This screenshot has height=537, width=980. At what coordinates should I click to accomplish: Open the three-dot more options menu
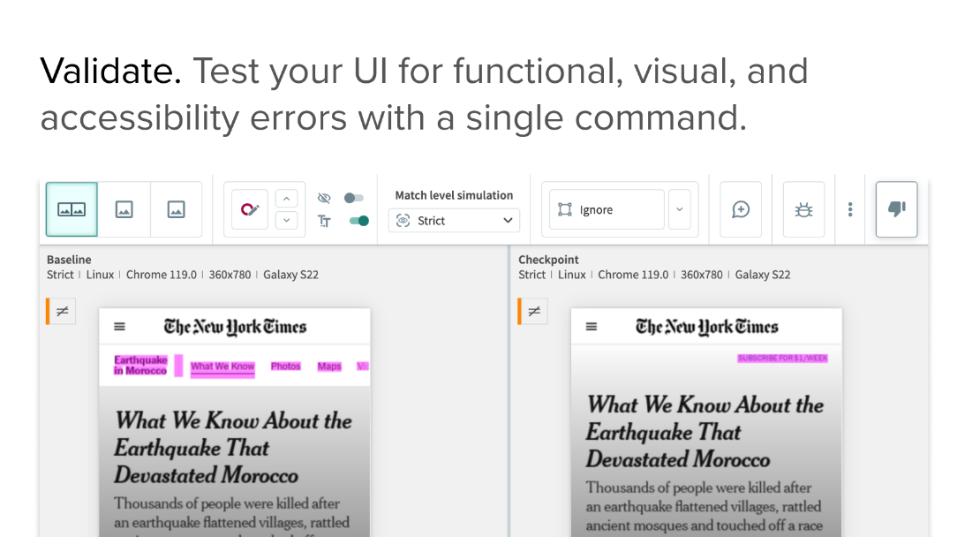(x=850, y=209)
